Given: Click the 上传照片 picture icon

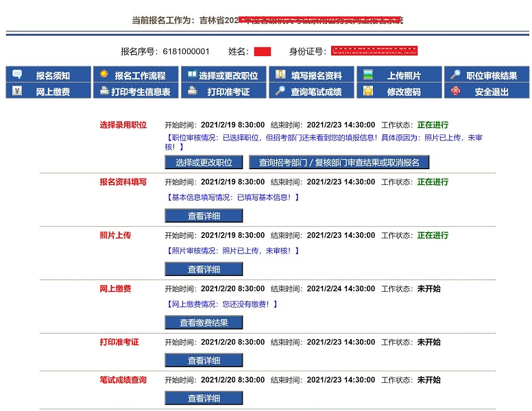Looking at the screenshot, I should click(x=368, y=74).
